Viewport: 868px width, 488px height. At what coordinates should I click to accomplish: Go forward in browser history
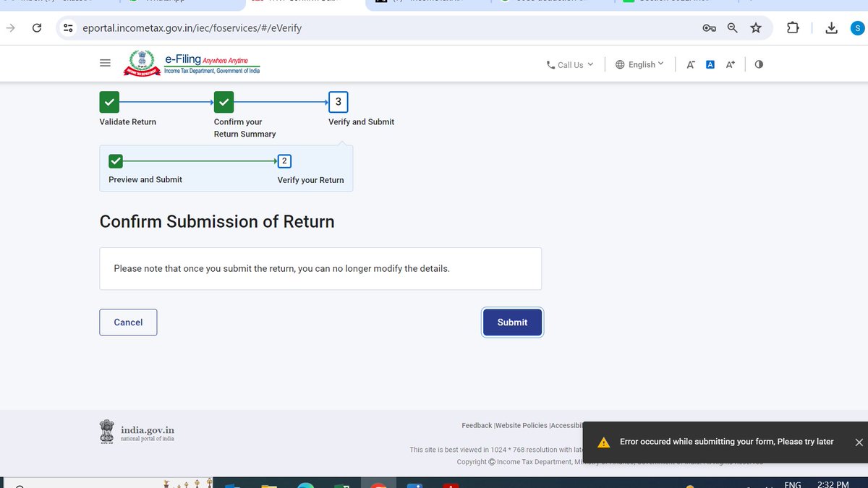tap(11, 28)
